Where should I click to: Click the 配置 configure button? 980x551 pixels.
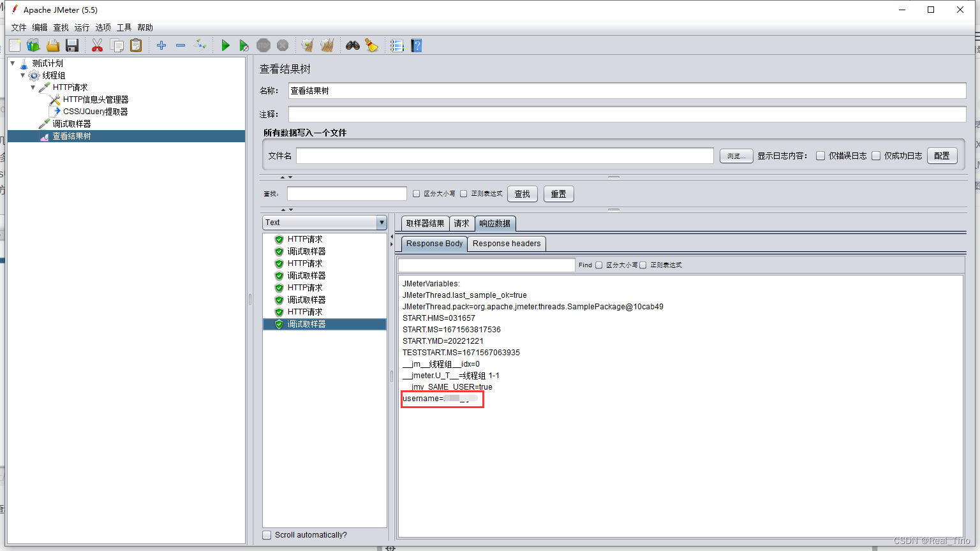click(x=942, y=156)
